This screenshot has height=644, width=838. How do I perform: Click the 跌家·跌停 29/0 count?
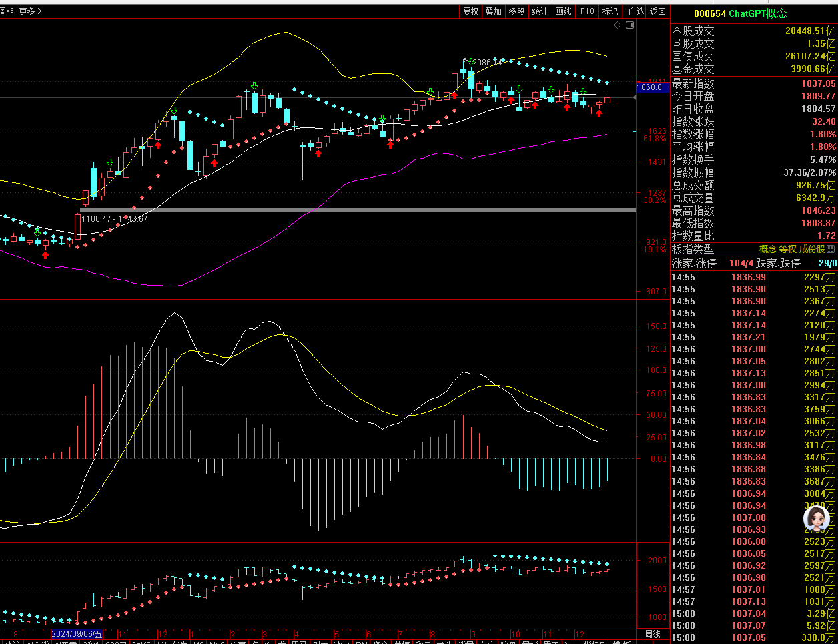click(827, 264)
